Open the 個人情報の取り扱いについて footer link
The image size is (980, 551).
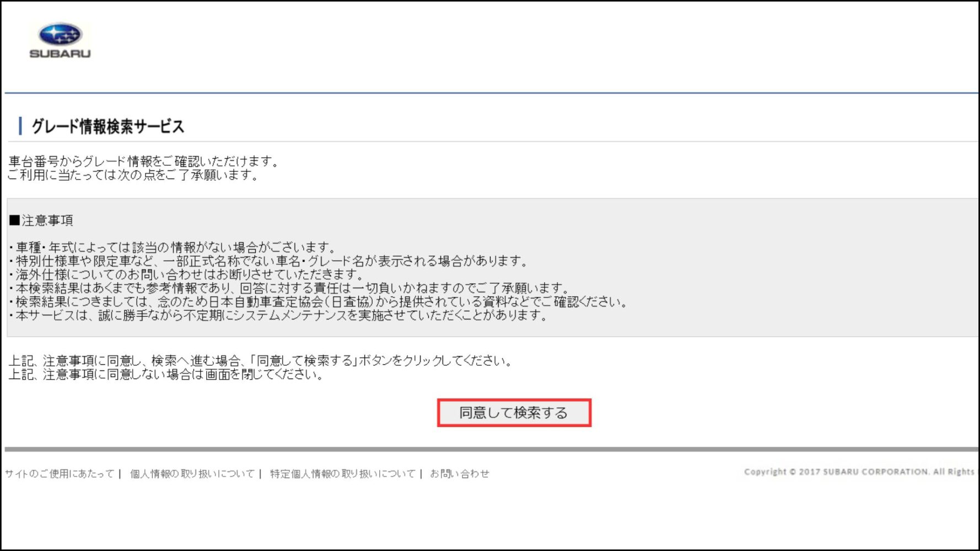click(192, 473)
